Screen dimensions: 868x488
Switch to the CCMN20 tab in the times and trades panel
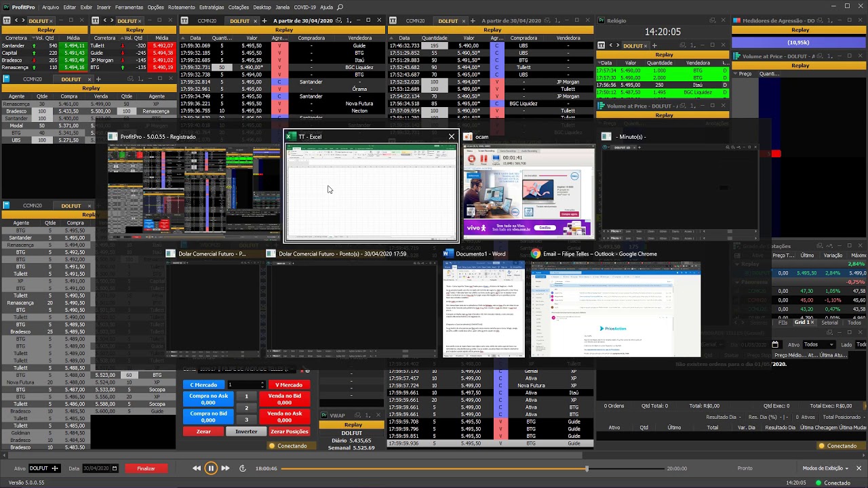click(x=206, y=21)
